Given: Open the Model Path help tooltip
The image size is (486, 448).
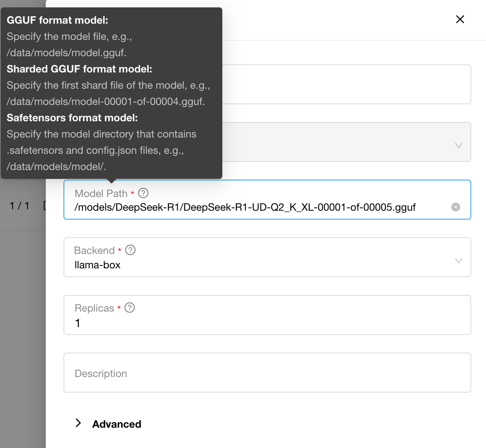Looking at the screenshot, I should pos(143,193).
